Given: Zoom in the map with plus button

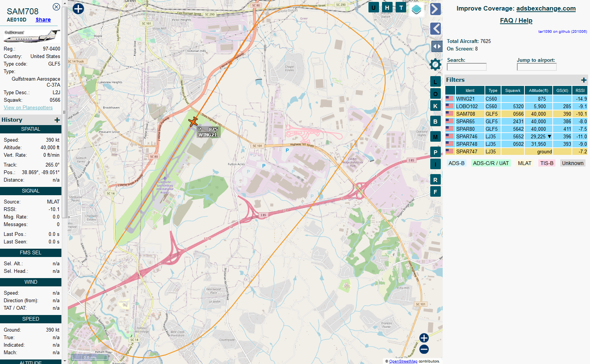Looking at the screenshot, I should pyautogui.click(x=424, y=338).
